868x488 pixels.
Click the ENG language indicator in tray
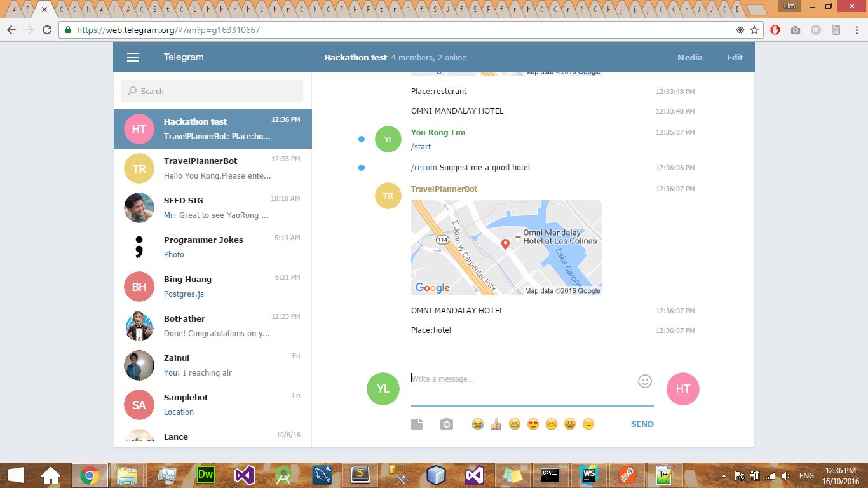pyautogui.click(x=806, y=476)
